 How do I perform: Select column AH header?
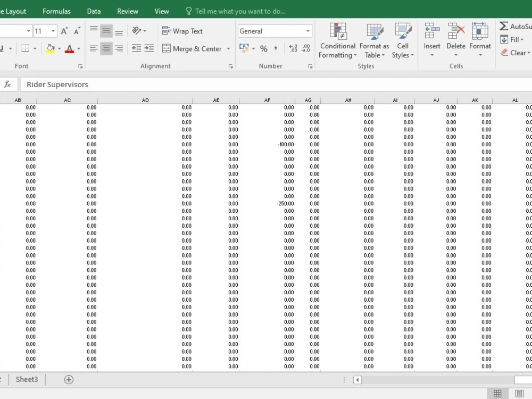pos(348,100)
